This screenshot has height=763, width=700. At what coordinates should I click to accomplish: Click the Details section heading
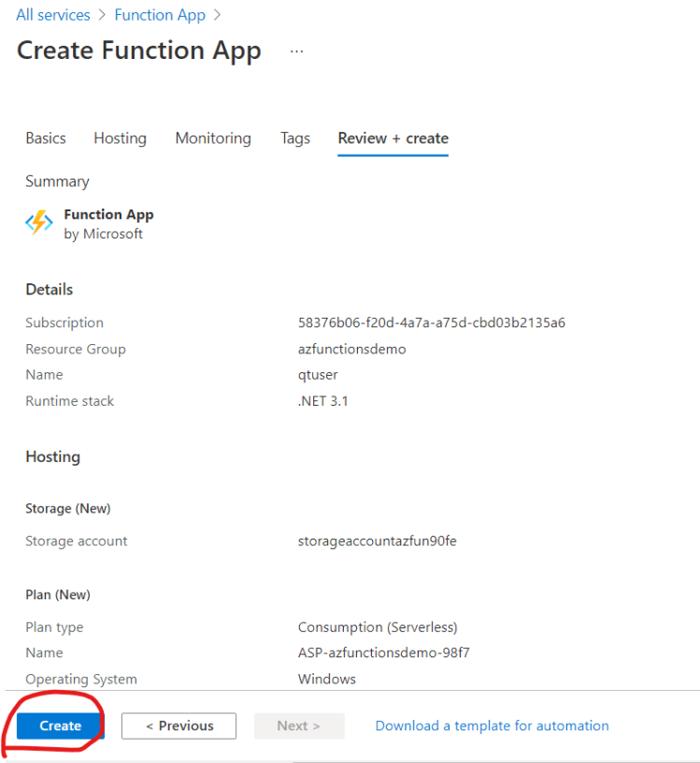coord(50,290)
